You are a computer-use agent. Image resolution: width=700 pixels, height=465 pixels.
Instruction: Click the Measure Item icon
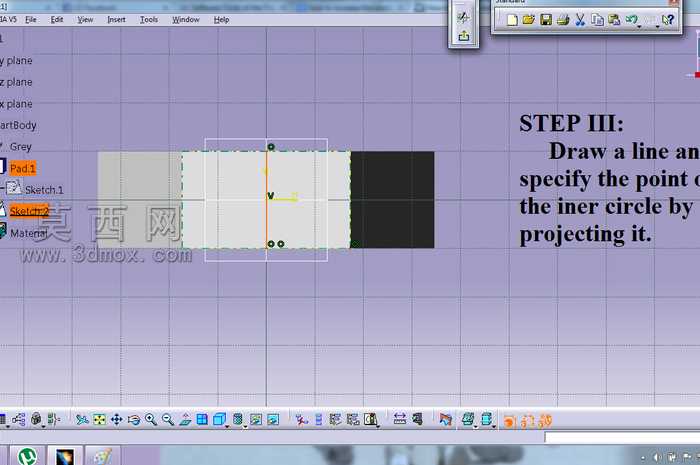pos(417,419)
